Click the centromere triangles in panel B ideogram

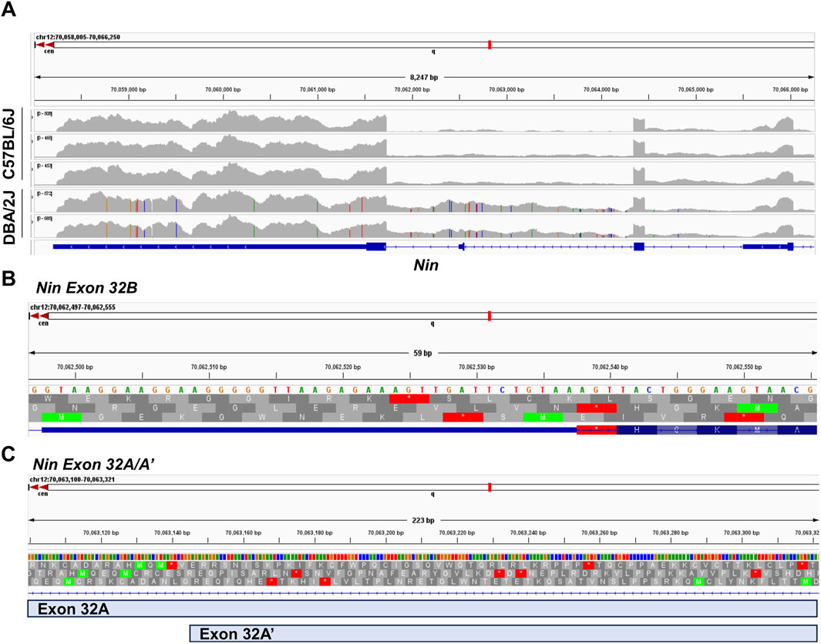(x=39, y=316)
